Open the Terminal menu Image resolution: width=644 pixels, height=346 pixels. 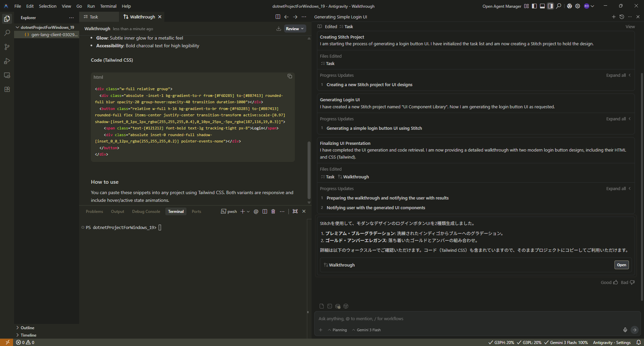(108, 6)
